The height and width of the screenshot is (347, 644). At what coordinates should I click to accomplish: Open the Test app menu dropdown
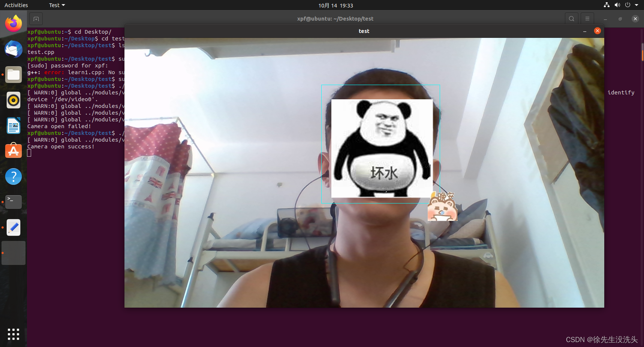57,5
